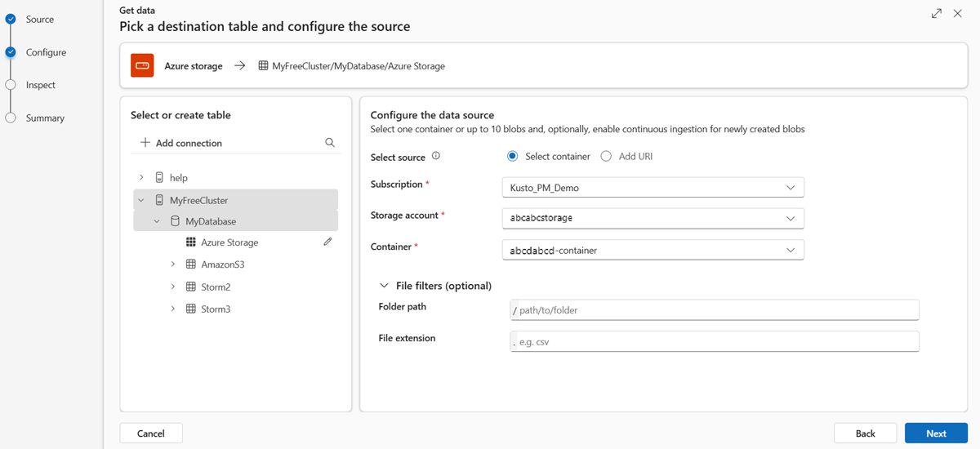Click the 'Azure storage' source label
Viewport: 980px width, 449px height.
(194, 66)
